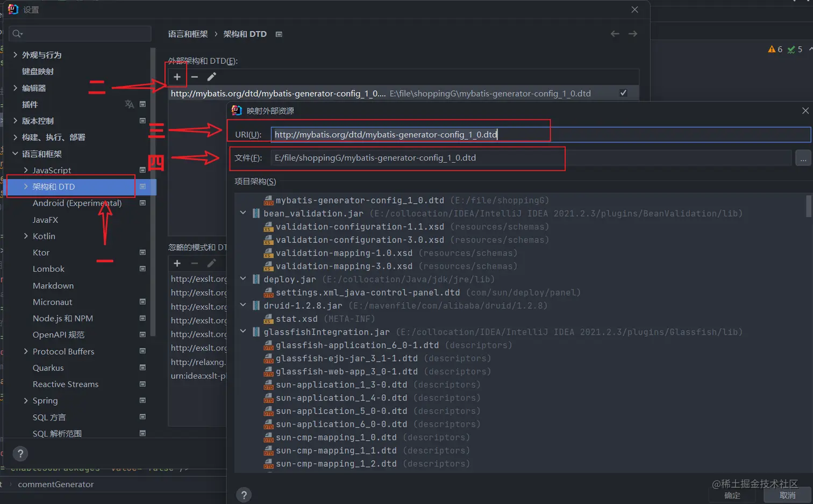
Task: Click the warnings indicator showing 6
Action: click(x=775, y=49)
